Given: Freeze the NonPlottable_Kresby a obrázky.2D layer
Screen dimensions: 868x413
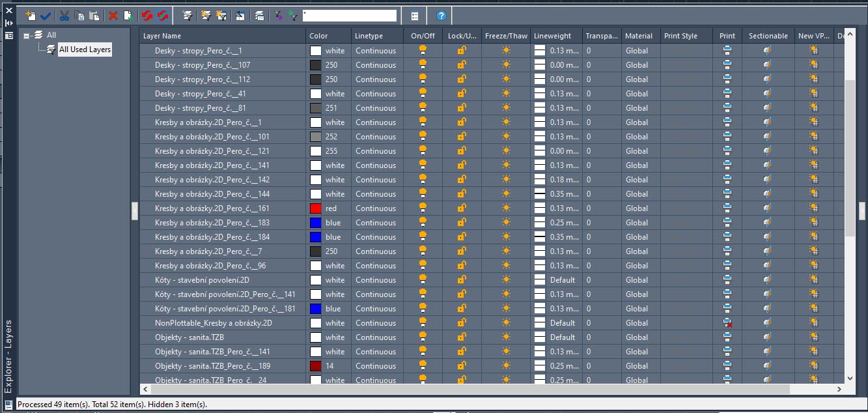Looking at the screenshot, I should pyautogui.click(x=506, y=322).
